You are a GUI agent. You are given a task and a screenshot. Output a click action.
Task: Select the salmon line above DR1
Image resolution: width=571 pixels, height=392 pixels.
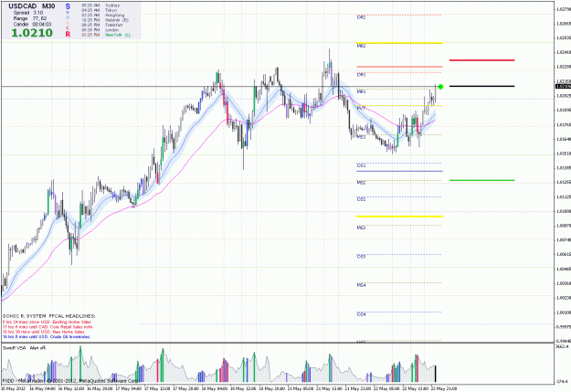(x=399, y=67)
